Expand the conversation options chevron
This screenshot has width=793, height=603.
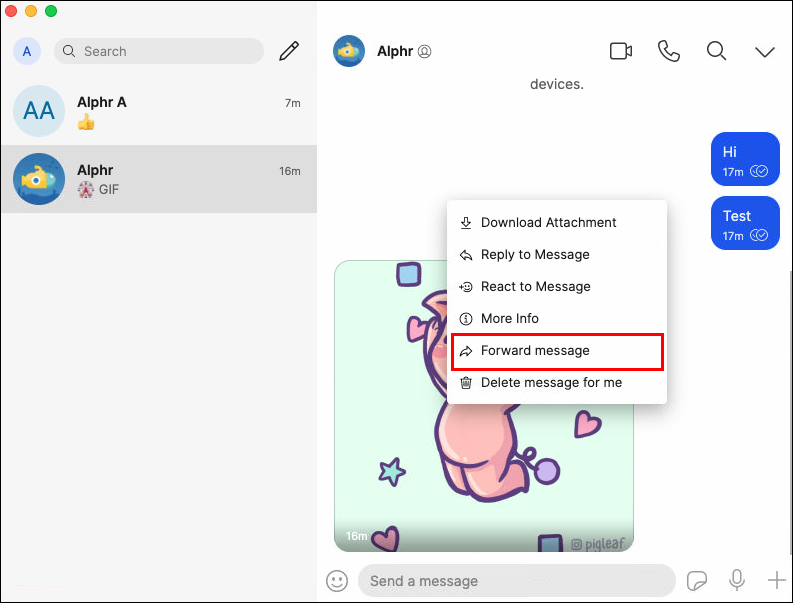tap(765, 52)
